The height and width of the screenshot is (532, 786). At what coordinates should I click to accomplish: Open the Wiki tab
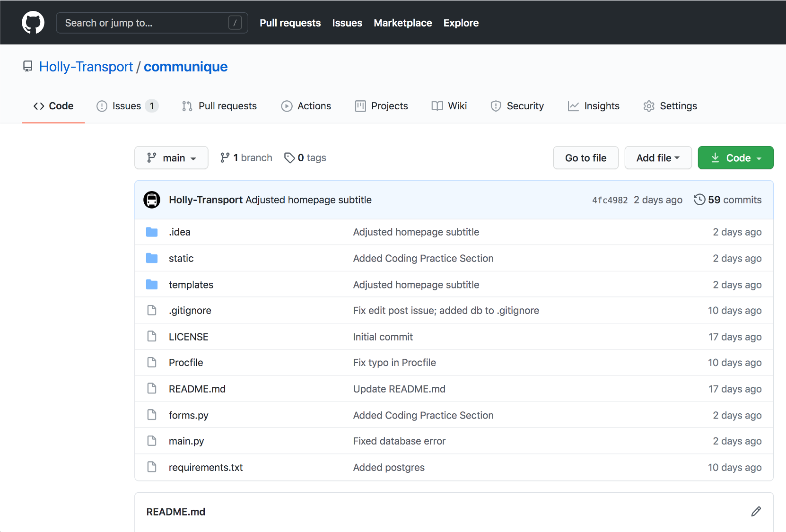coord(449,106)
